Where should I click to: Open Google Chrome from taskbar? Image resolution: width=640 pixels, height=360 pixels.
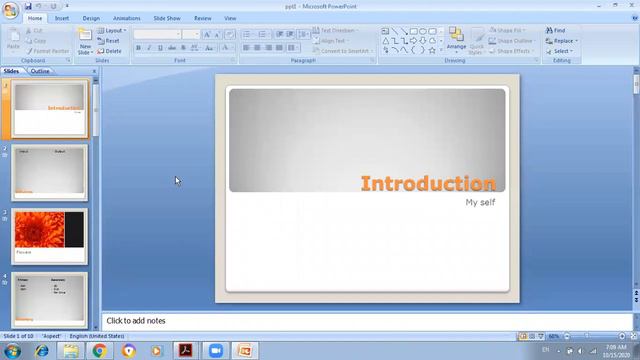[x=99, y=351]
